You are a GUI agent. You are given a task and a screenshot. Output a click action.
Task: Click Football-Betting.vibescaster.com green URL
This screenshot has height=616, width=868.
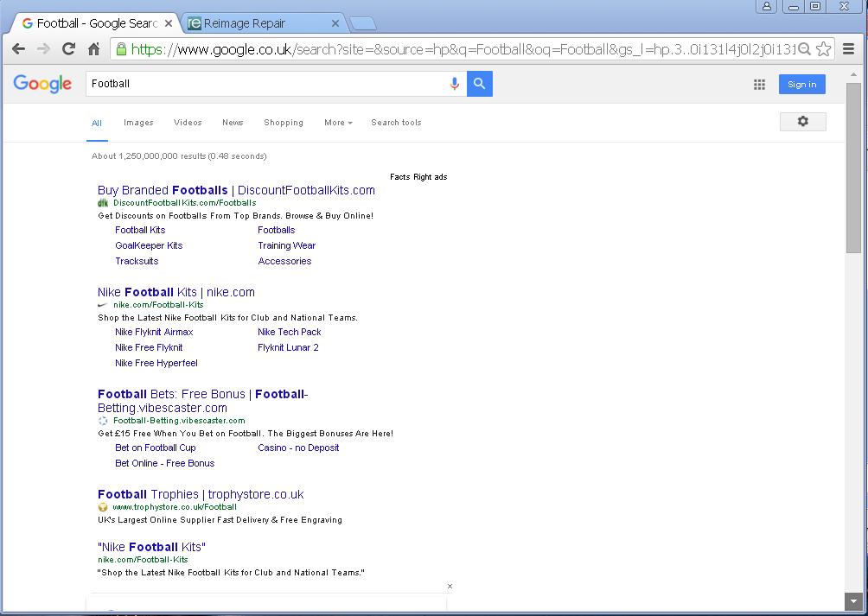179,421
